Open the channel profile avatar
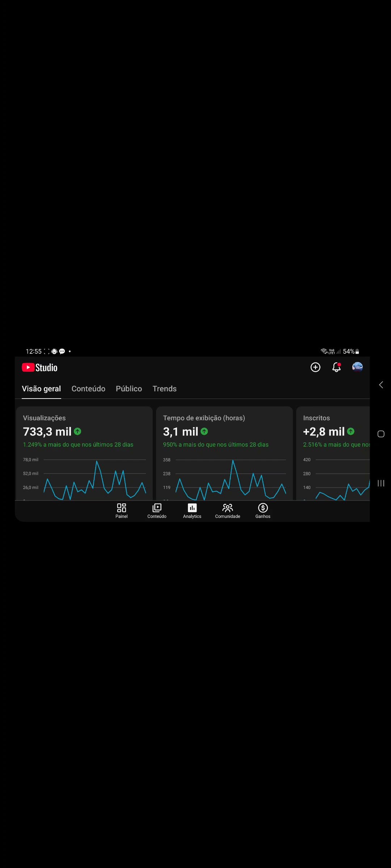Image resolution: width=391 pixels, height=868 pixels. coord(357,367)
